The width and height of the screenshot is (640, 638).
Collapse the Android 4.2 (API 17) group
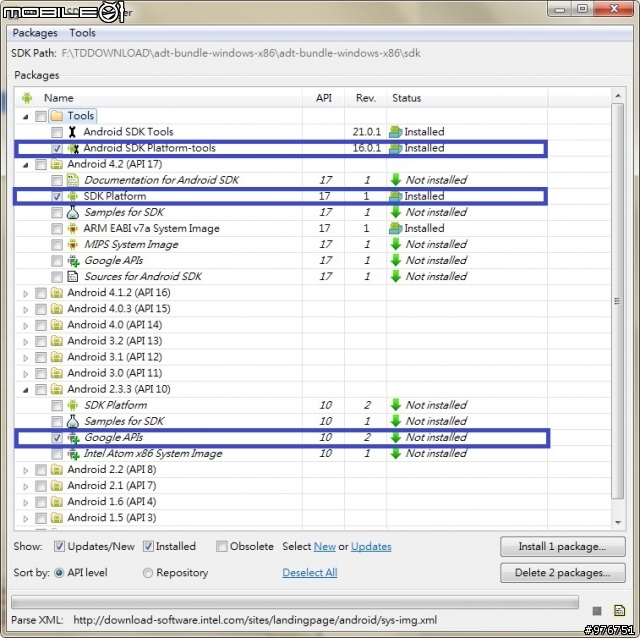26,165
